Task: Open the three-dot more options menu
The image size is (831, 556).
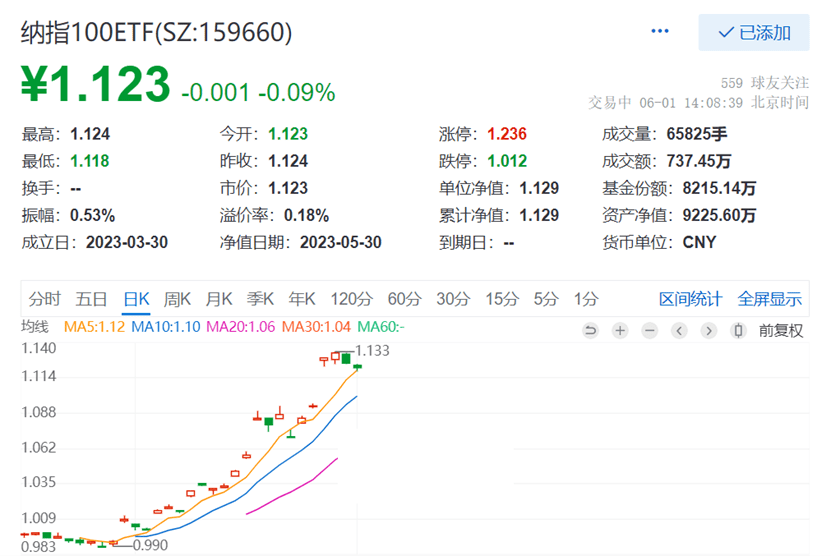Action: [660, 32]
